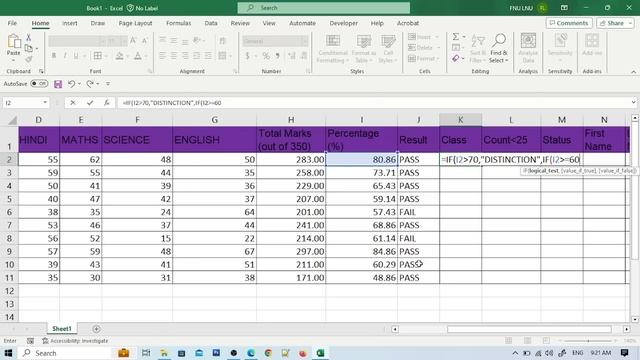Open the font name dropdown

102,41
